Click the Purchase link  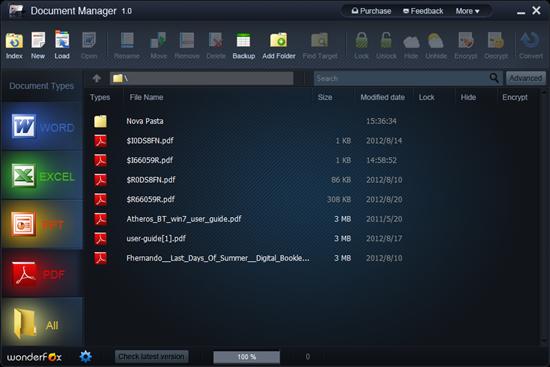click(x=371, y=11)
